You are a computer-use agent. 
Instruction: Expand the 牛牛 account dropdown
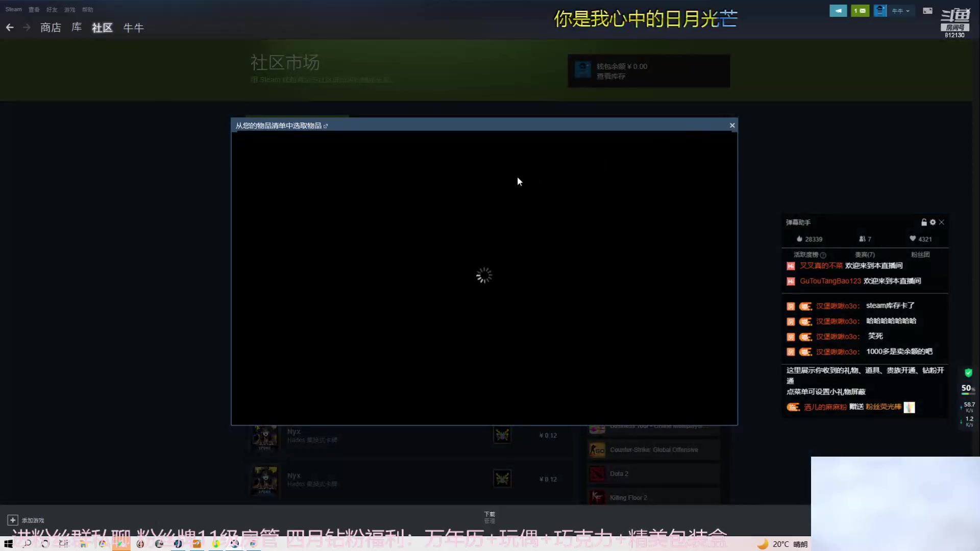[x=901, y=11]
